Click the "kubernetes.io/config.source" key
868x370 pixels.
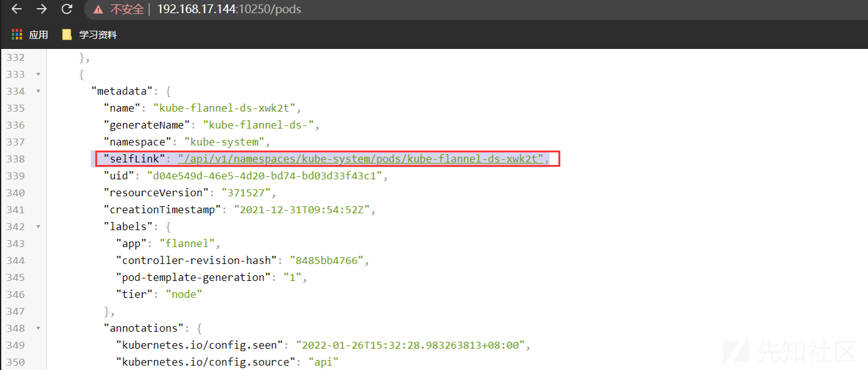[x=206, y=362]
